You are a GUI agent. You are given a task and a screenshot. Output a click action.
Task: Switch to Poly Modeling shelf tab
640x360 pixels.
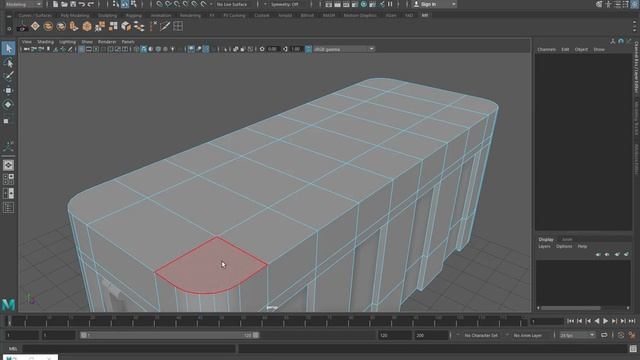pyautogui.click(x=75, y=16)
